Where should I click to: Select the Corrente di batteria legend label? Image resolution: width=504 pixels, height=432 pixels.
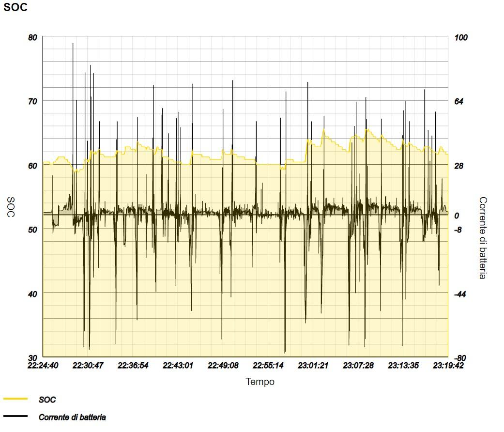72,417
